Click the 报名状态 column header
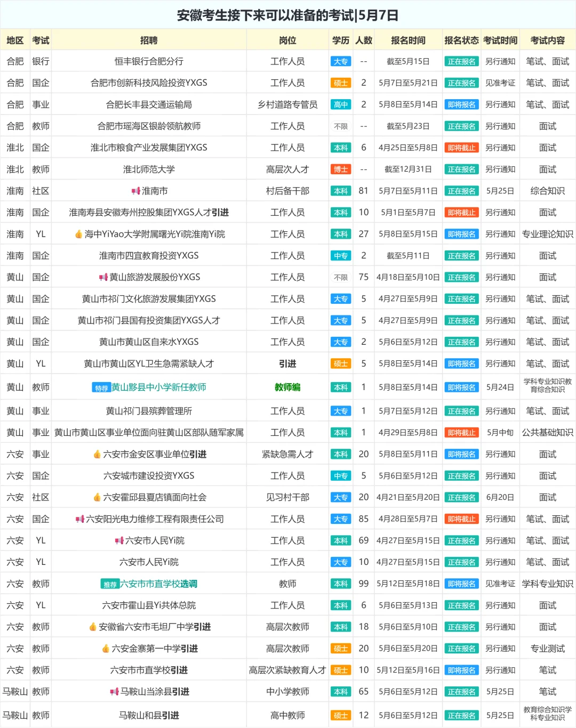Viewport: 576px width, 728px height. [x=461, y=40]
